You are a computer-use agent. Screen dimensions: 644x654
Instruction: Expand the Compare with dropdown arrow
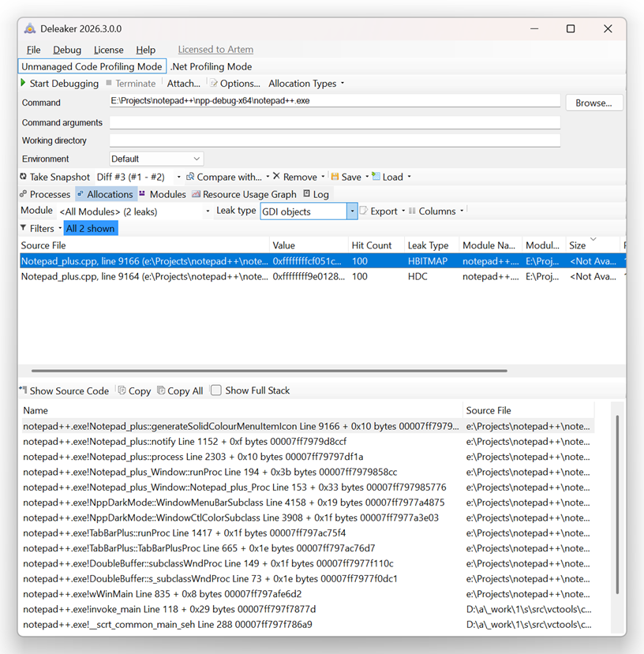point(268,177)
